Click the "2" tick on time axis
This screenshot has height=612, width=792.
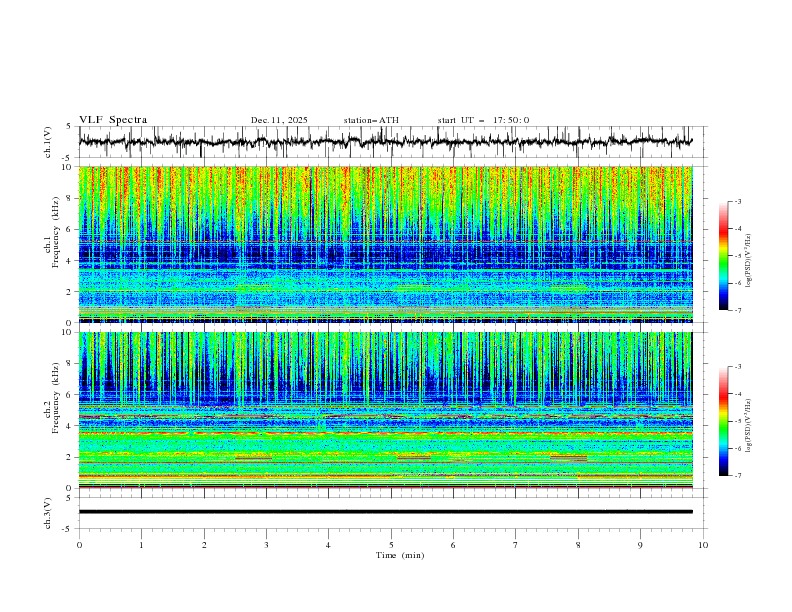coord(204,545)
